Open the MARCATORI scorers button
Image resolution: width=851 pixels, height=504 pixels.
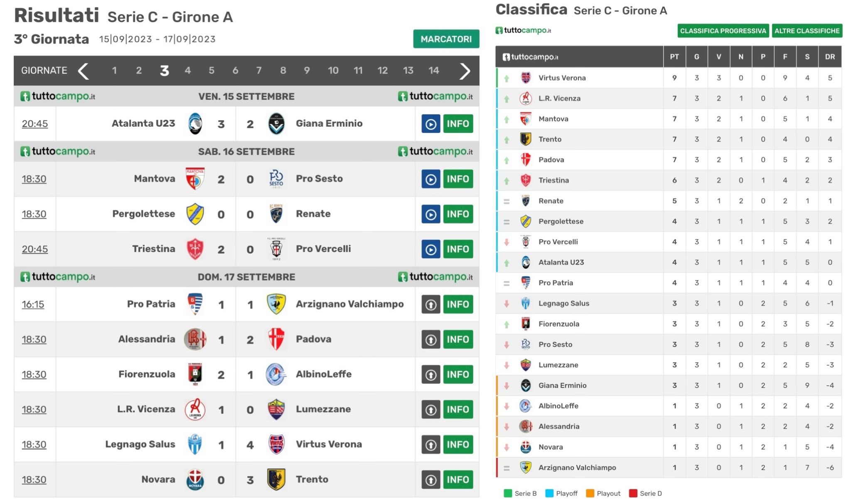coord(446,39)
